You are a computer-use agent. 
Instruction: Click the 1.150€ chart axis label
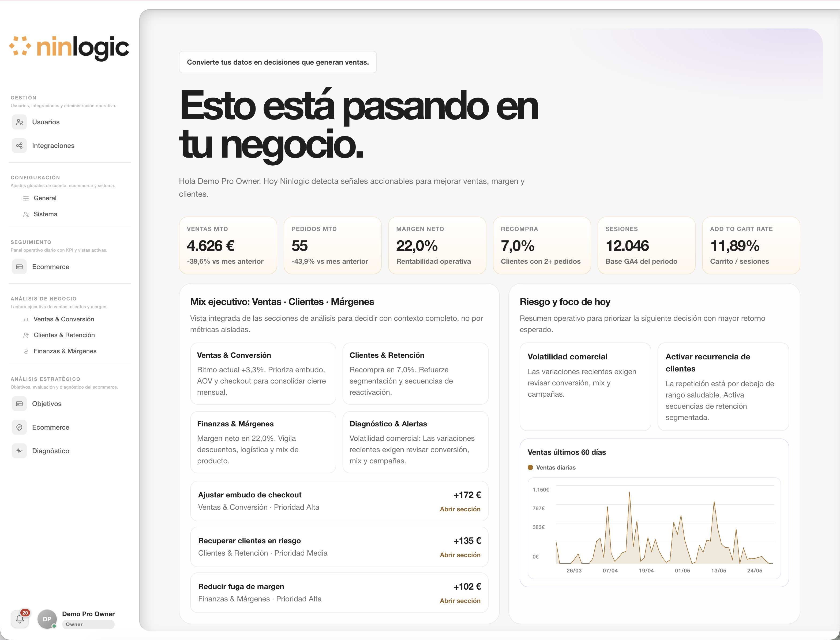(x=541, y=490)
